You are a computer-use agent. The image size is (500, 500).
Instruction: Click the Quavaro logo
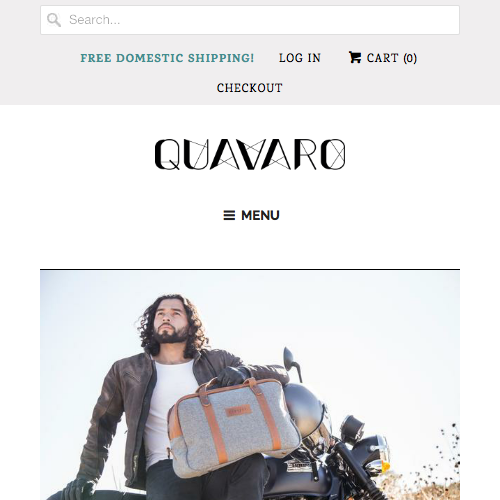click(250, 154)
